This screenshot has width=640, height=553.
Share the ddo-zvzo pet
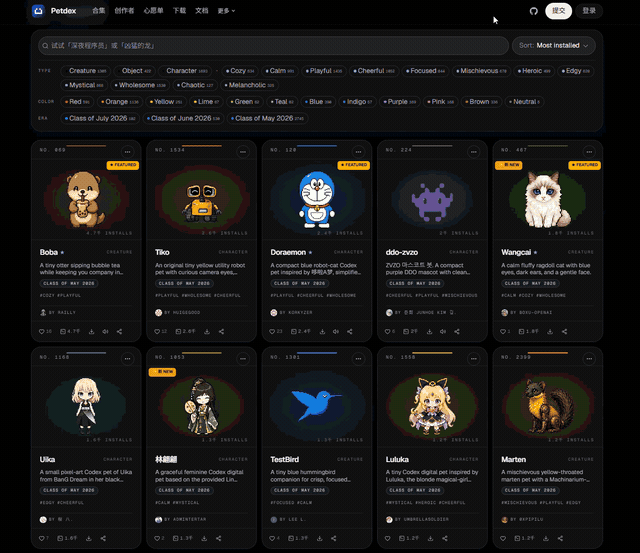tap(457, 331)
